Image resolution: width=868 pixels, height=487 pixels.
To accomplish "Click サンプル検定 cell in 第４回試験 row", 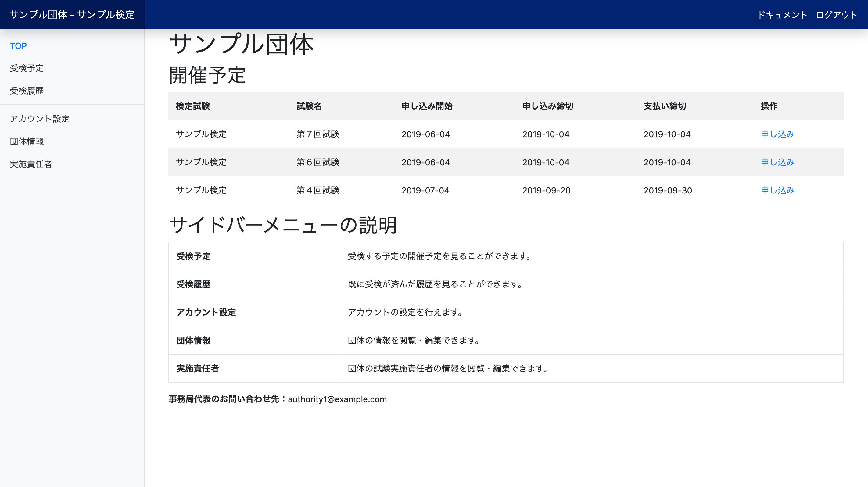I will coord(201,190).
